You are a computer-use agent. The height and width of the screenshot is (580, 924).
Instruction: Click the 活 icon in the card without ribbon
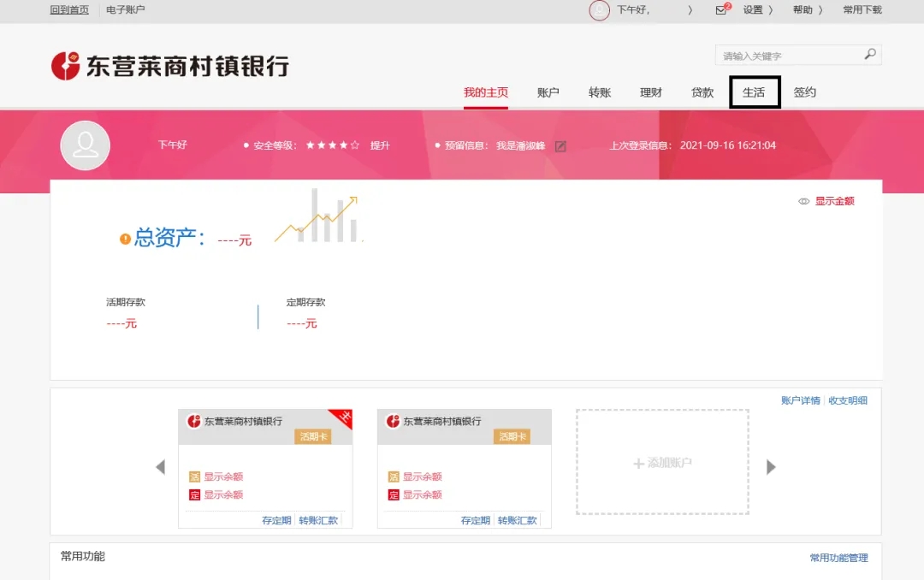pyautogui.click(x=394, y=476)
